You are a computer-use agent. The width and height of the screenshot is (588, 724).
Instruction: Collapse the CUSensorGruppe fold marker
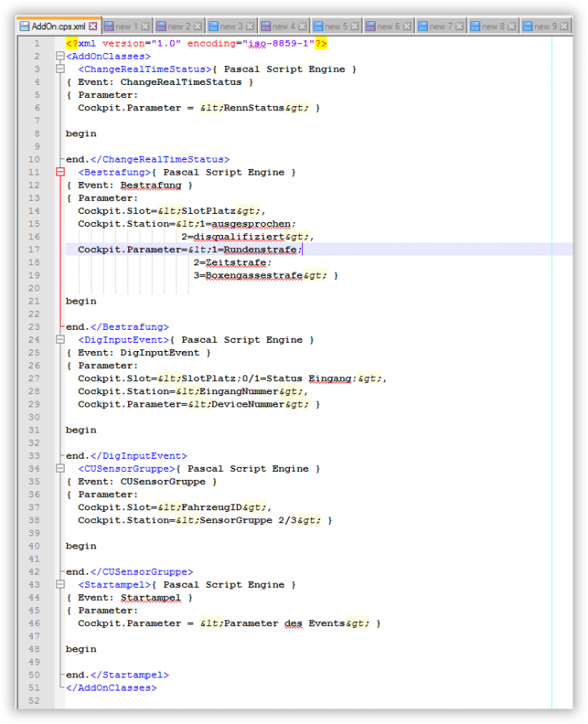tap(60, 469)
